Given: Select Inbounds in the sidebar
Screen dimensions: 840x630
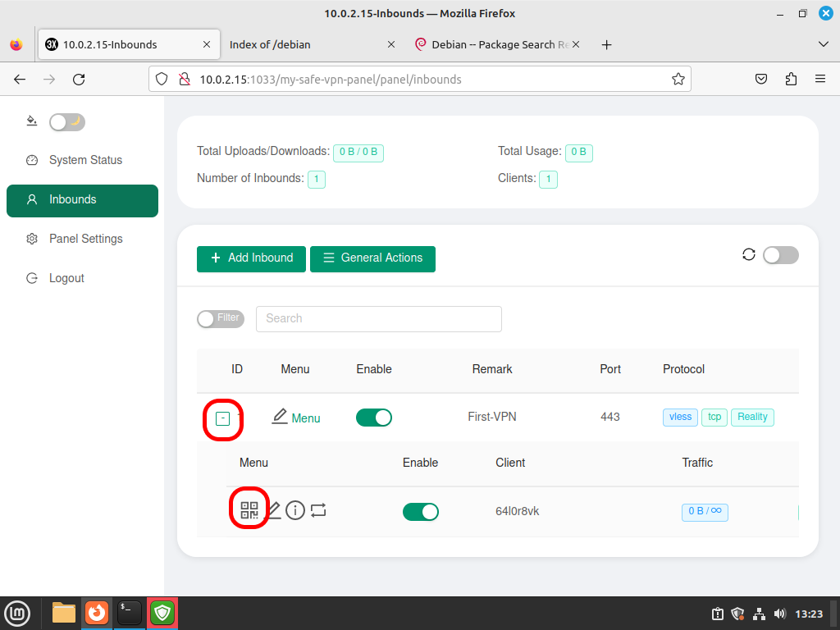Looking at the screenshot, I should (83, 200).
